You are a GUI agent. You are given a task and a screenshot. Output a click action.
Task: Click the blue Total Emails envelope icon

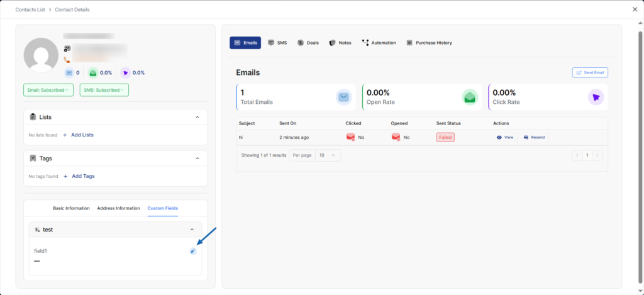tap(343, 97)
